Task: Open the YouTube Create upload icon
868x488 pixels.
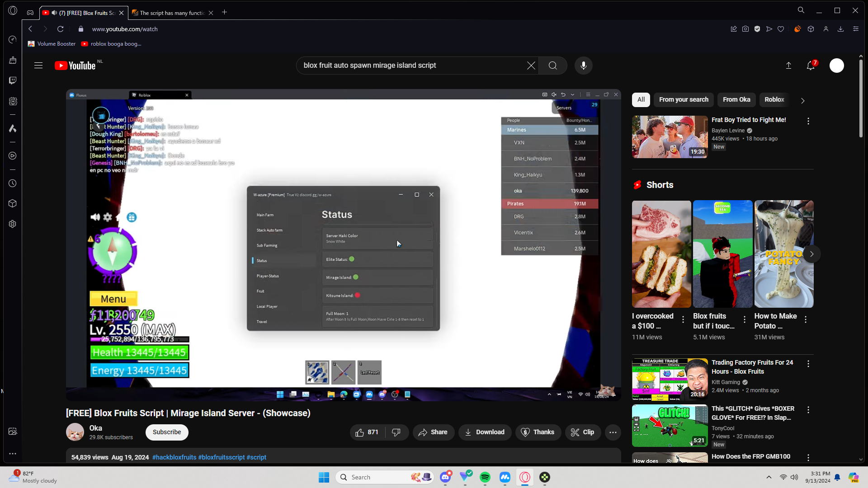Action: point(788,66)
